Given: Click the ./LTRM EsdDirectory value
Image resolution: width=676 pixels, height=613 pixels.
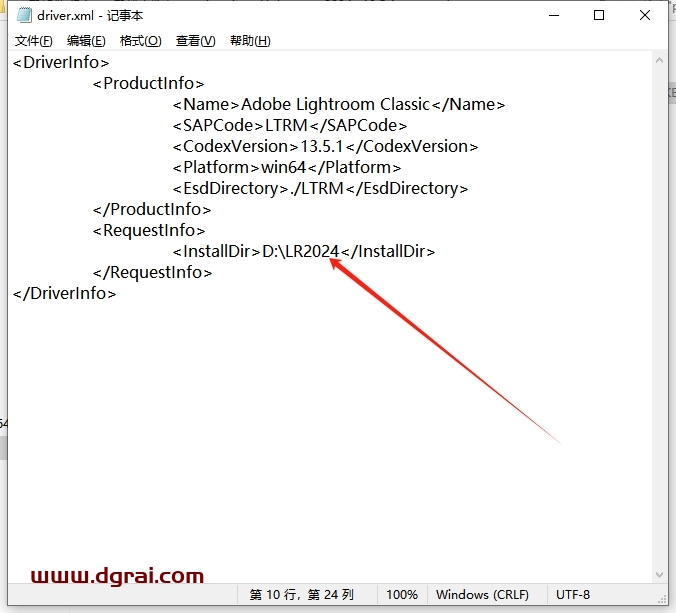Looking at the screenshot, I should [x=316, y=189].
